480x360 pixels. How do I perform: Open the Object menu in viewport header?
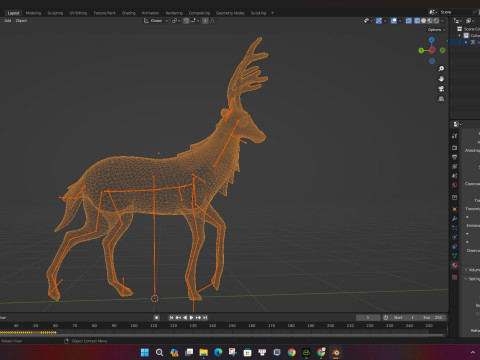pyautogui.click(x=21, y=21)
